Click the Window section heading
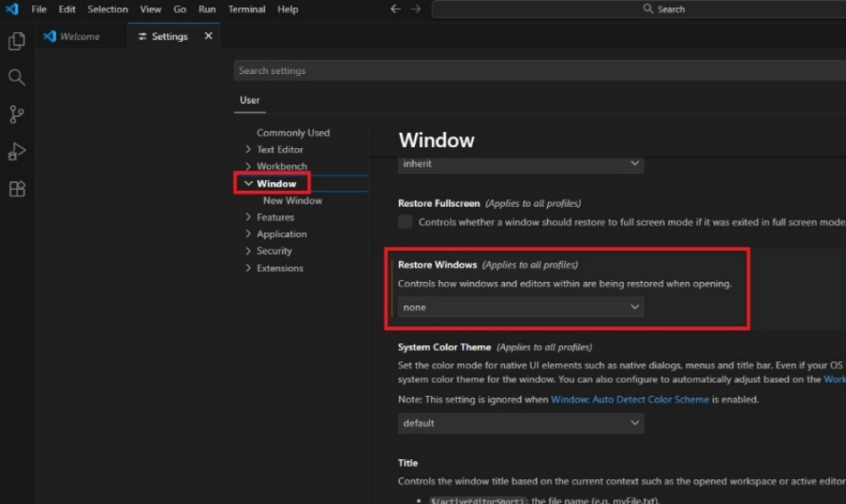 coord(436,140)
